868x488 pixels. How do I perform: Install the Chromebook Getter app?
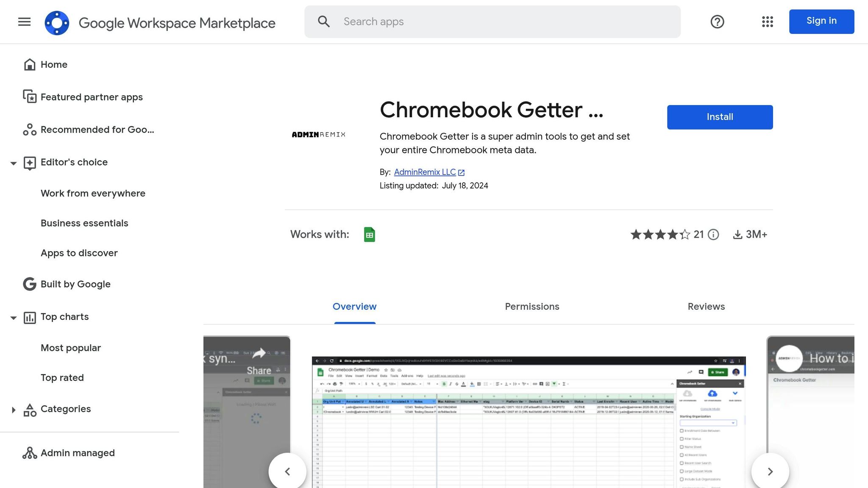coord(719,117)
